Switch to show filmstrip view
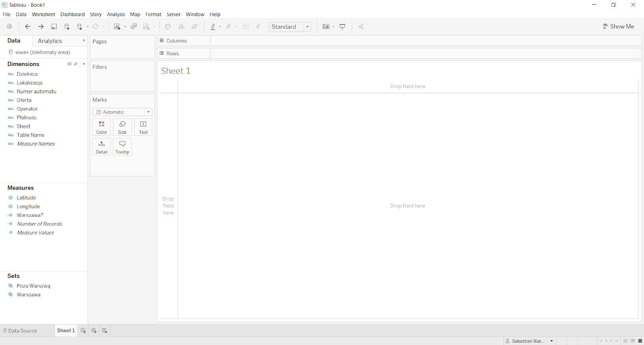The height and width of the screenshot is (345, 644). [x=633, y=341]
